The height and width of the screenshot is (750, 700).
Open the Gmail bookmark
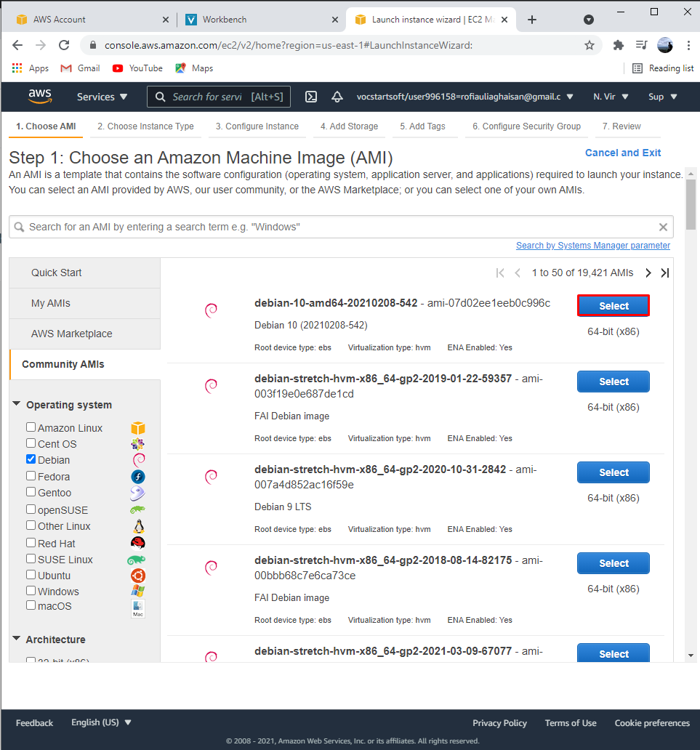click(x=81, y=68)
